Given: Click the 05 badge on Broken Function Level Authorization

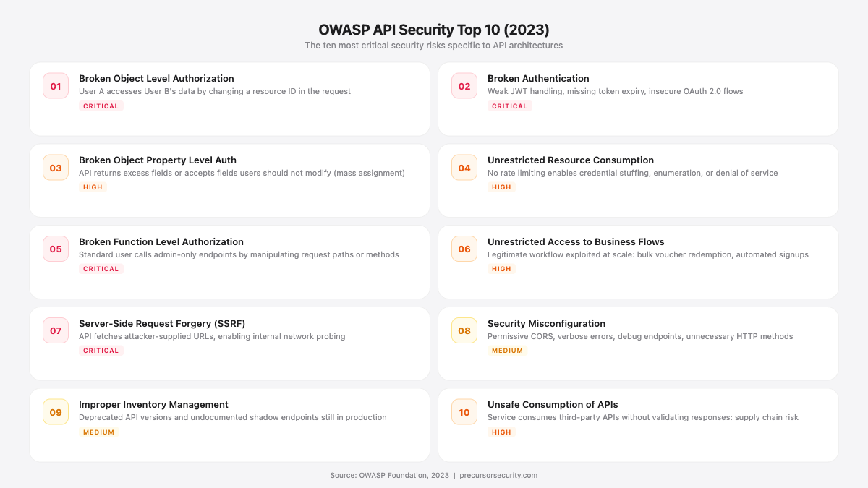Looking at the screenshot, I should click(55, 249).
